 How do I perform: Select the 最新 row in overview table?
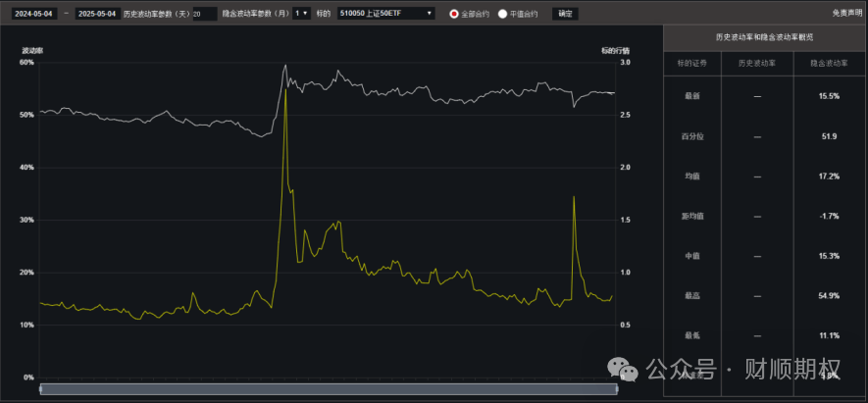692,95
